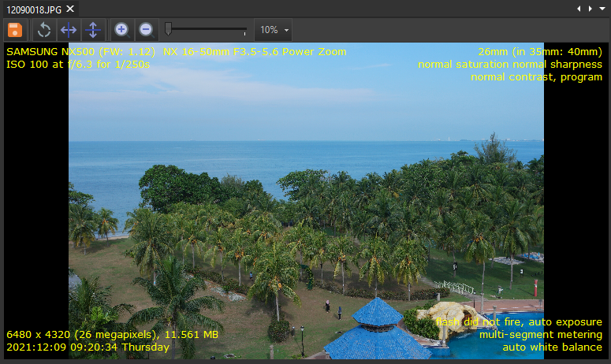Click the orange Save icon
Image resolution: width=611 pixels, height=364 pixels.
click(x=14, y=30)
